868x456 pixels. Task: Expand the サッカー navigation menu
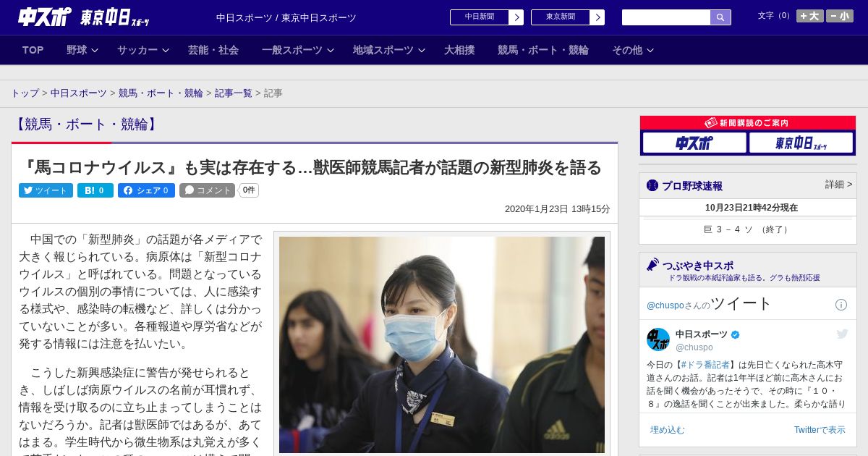[142, 50]
